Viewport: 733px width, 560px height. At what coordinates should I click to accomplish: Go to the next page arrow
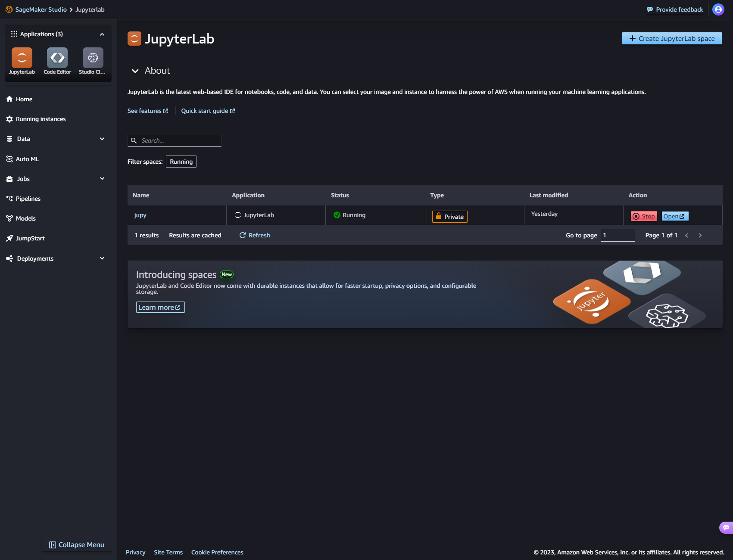pyautogui.click(x=700, y=235)
